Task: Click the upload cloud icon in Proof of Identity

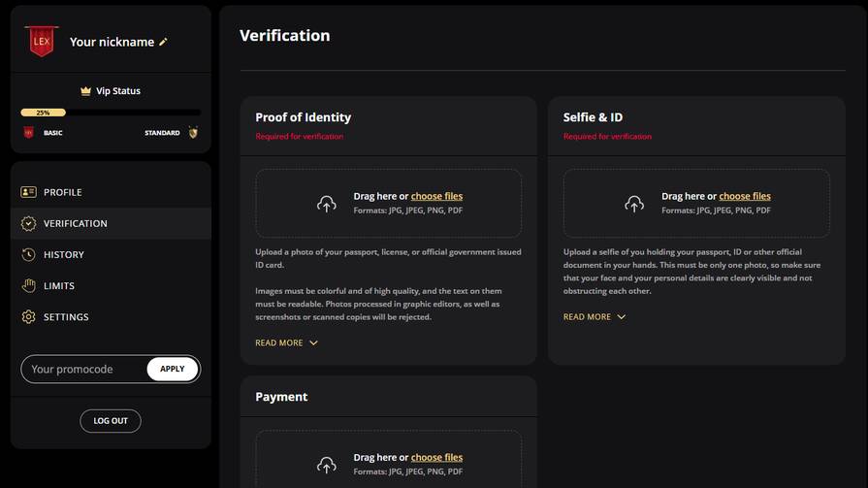Action: (x=327, y=204)
